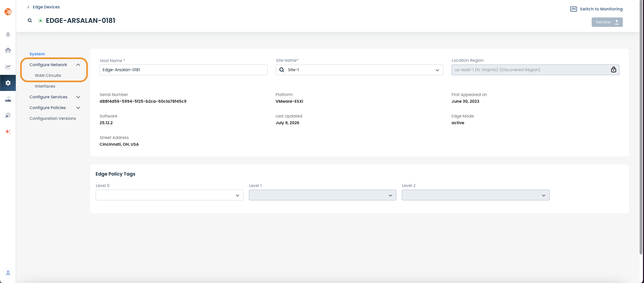The width and height of the screenshot is (644, 283).
Task: Open the Level 2 dropdown
Action: coord(476,195)
